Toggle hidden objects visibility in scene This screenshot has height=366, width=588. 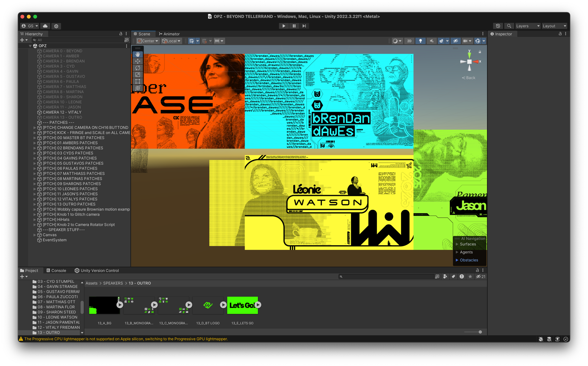[455, 41]
